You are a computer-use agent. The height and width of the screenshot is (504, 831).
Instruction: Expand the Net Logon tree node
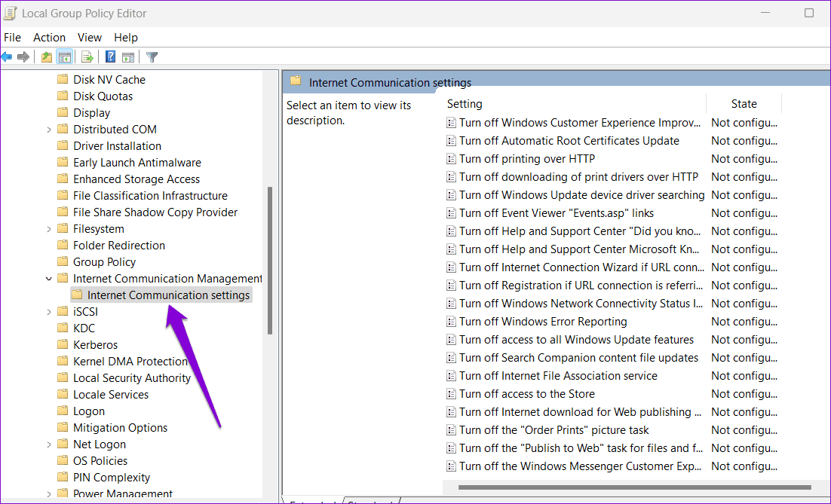click(49, 444)
